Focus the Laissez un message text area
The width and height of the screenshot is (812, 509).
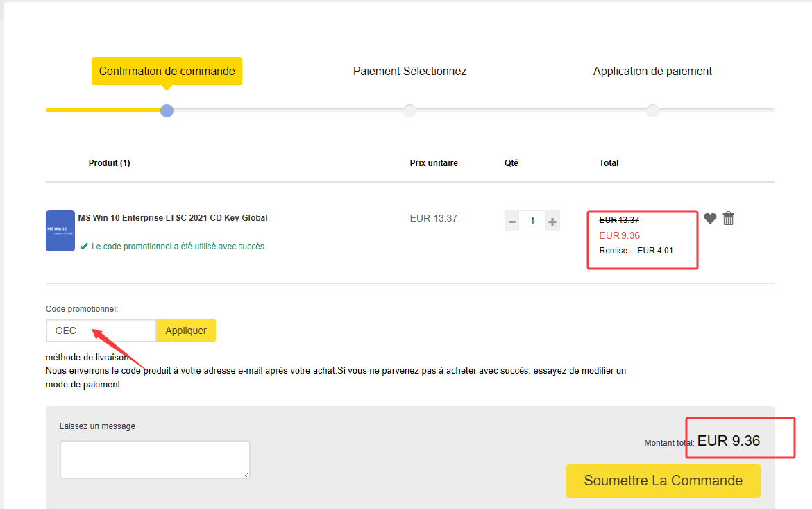(x=155, y=460)
